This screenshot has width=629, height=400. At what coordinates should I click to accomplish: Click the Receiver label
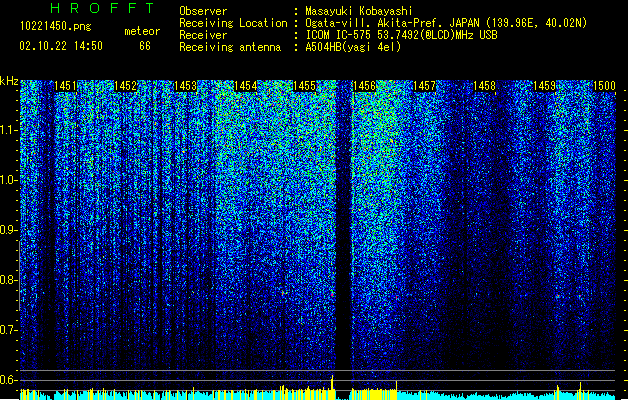[203, 35]
